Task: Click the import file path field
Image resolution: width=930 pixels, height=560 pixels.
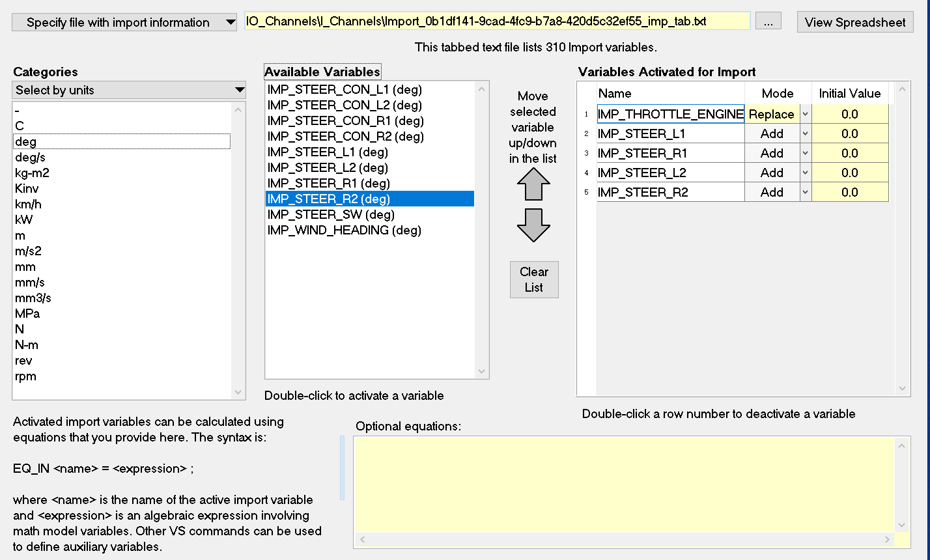Action: [498, 21]
